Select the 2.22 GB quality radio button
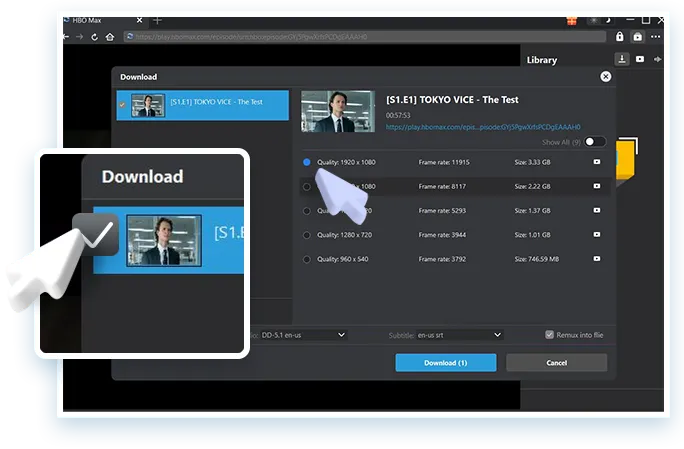Image resolution: width=684 pixels, height=449 pixels. 307,187
